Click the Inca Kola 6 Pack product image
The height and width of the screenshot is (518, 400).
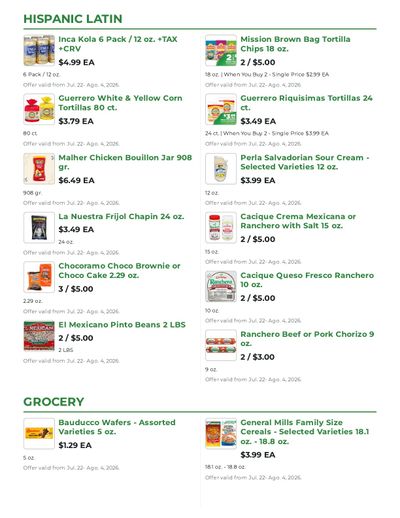pyautogui.click(x=39, y=50)
